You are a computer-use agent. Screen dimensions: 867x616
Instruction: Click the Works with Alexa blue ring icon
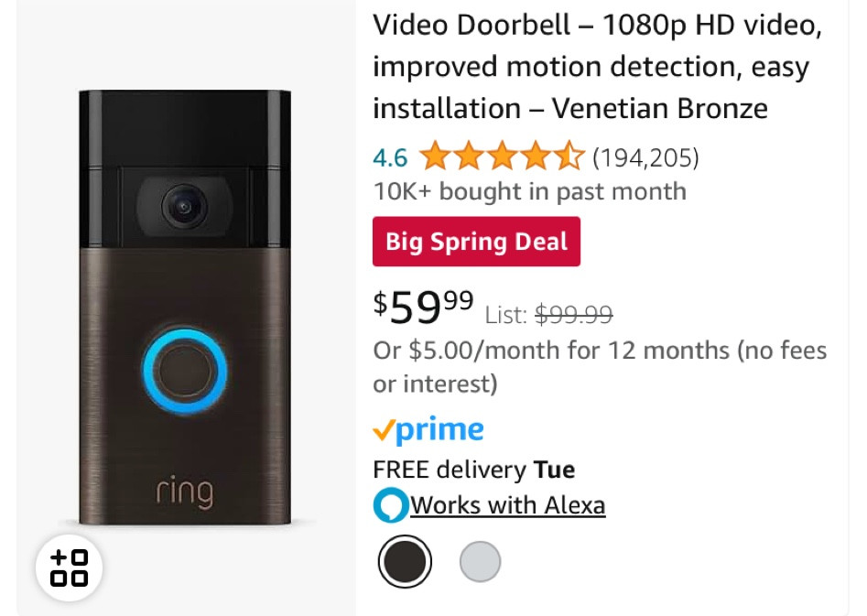click(x=390, y=504)
